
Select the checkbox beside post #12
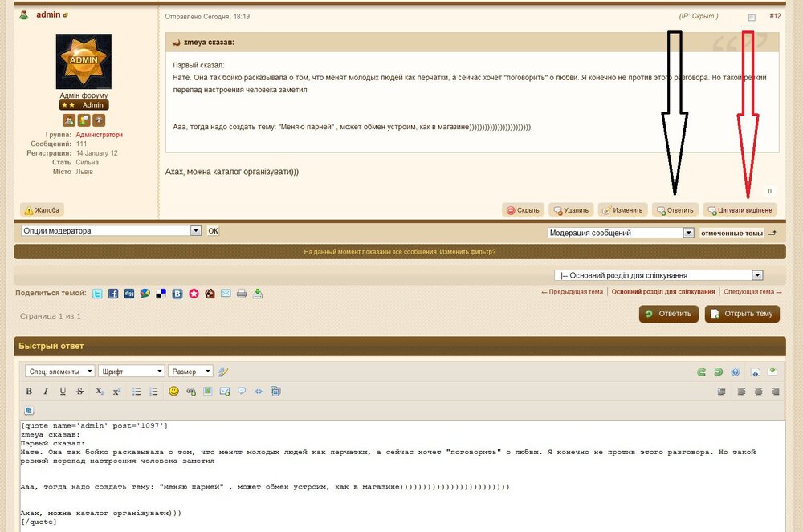(752, 16)
